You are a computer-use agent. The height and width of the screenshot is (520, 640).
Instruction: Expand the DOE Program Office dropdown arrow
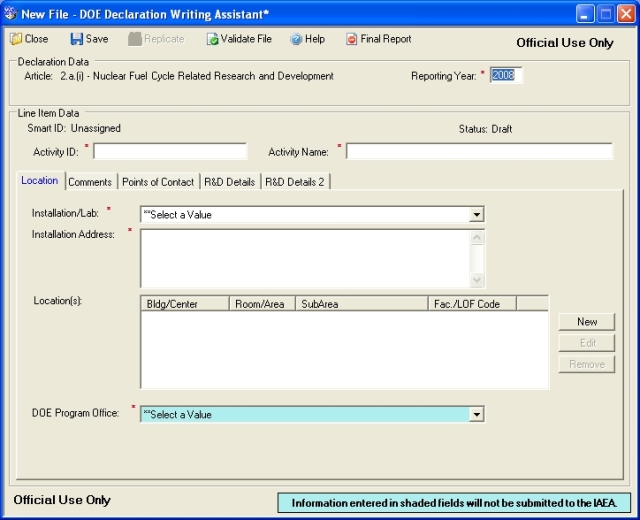coord(476,415)
